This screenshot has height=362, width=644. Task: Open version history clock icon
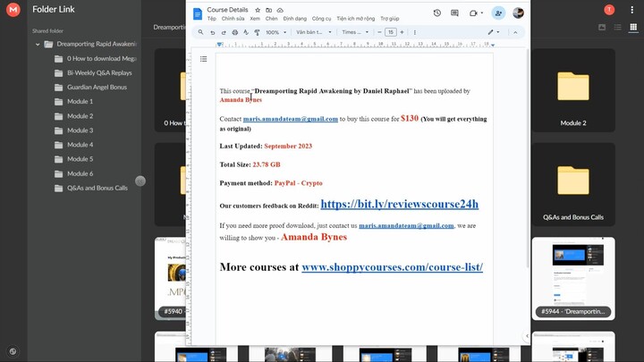click(x=436, y=13)
